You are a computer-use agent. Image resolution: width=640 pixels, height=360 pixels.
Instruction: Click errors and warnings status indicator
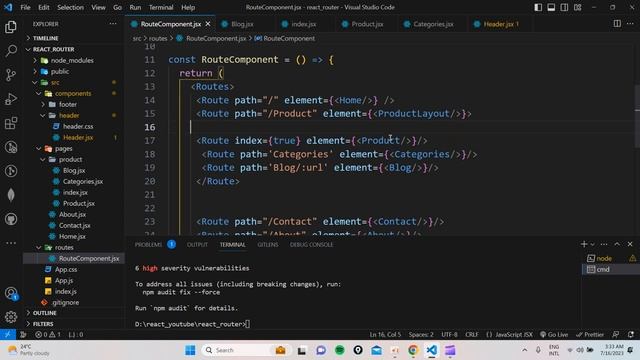pos(48,335)
